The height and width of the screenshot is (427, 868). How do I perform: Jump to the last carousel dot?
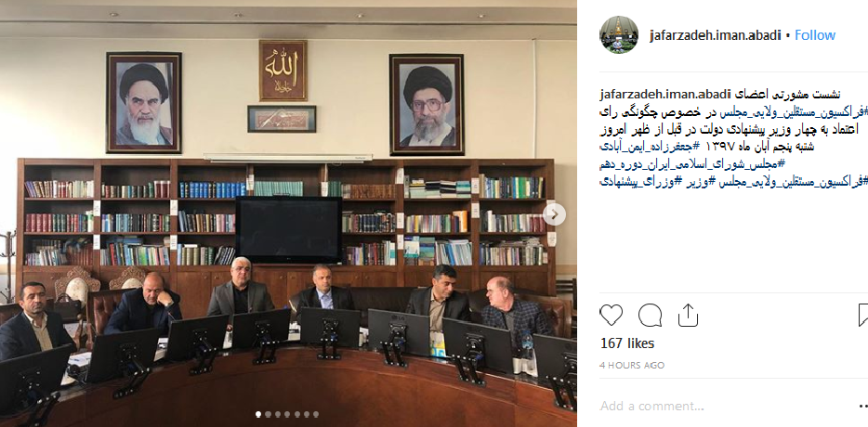click(x=316, y=414)
